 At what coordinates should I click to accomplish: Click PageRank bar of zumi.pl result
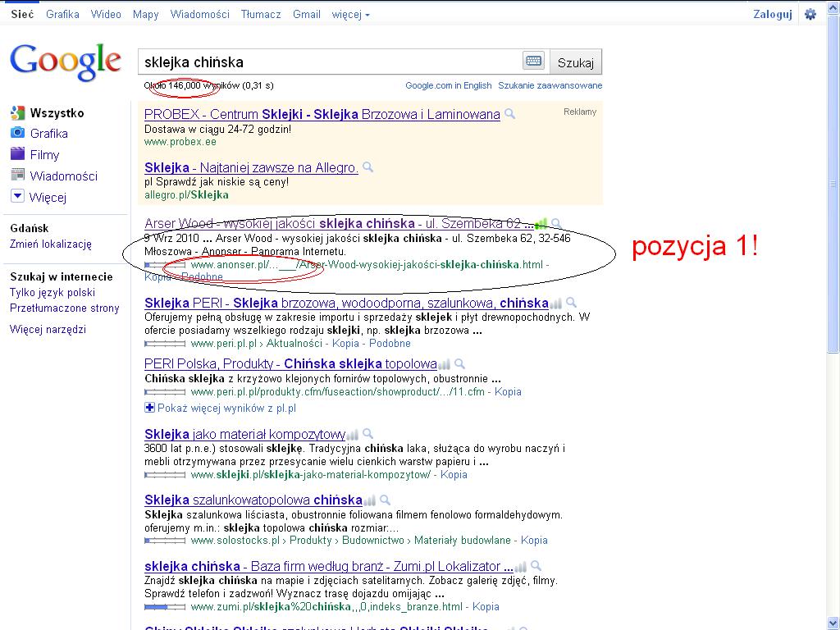(x=165, y=607)
